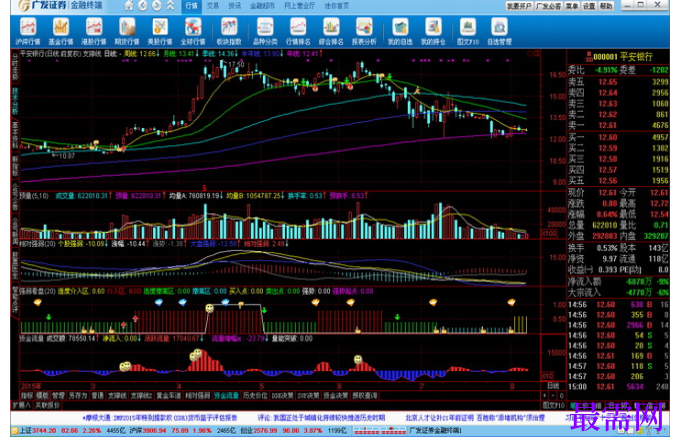Select 技术分析 vertical side tab

pyautogui.click(x=15, y=101)
